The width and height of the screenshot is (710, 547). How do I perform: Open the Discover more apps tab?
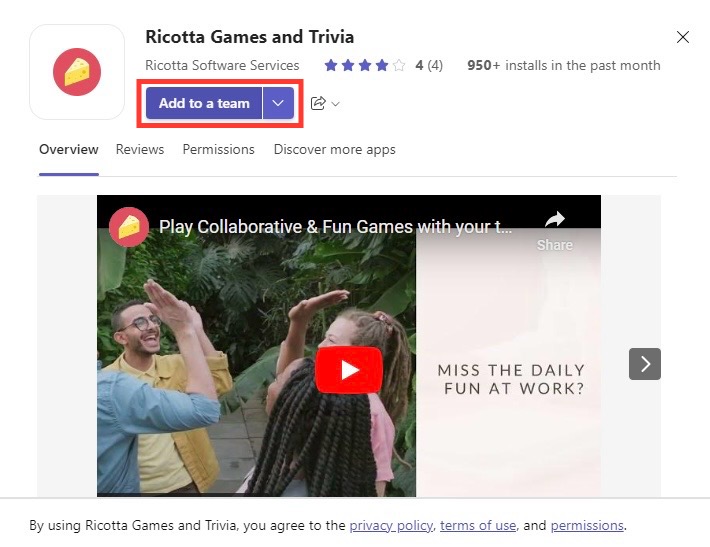[335, 149]
